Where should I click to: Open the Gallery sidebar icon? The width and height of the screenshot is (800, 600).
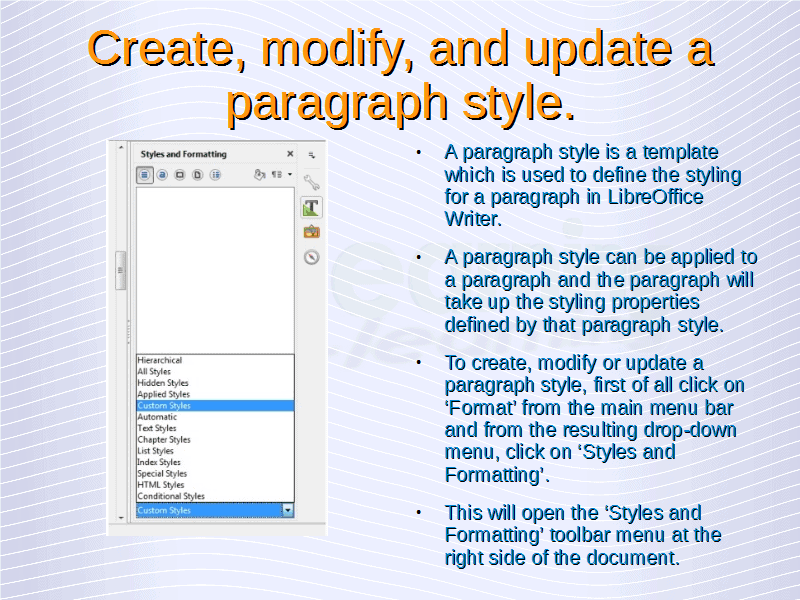point(313,232)
